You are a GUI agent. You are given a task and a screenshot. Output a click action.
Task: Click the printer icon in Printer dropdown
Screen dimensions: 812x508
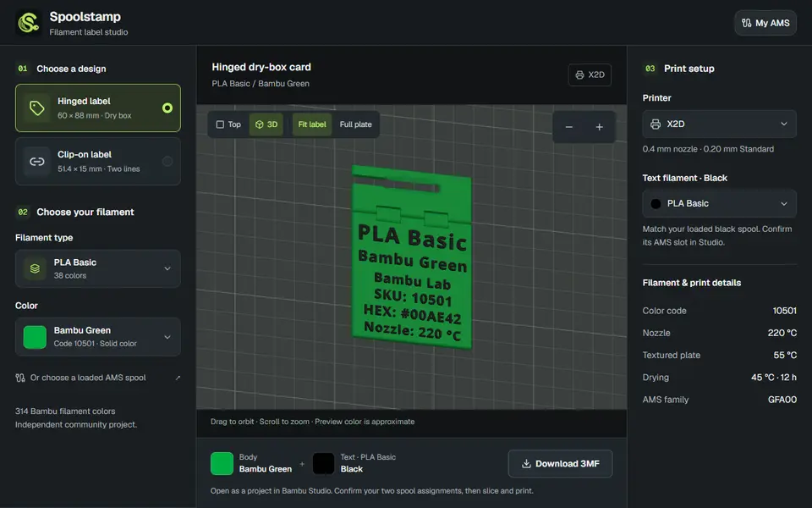[x=655, y=124]
